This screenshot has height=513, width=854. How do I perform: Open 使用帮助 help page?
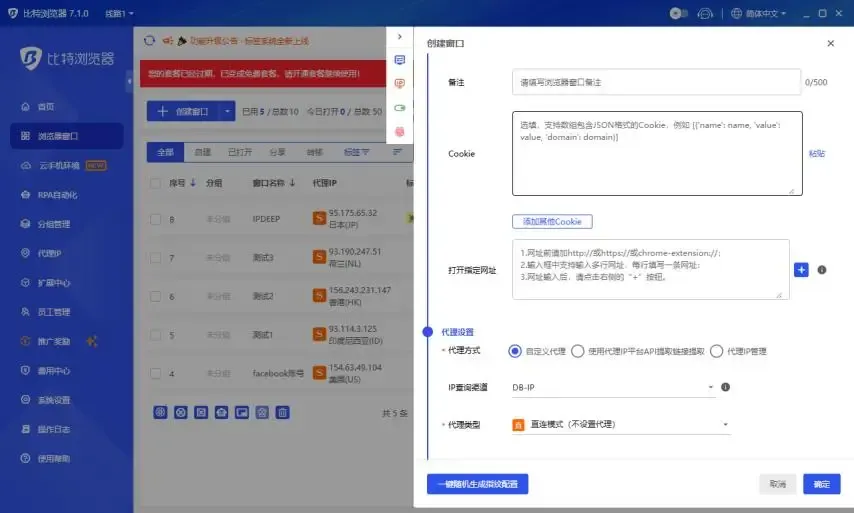click(x=46, y=459)
